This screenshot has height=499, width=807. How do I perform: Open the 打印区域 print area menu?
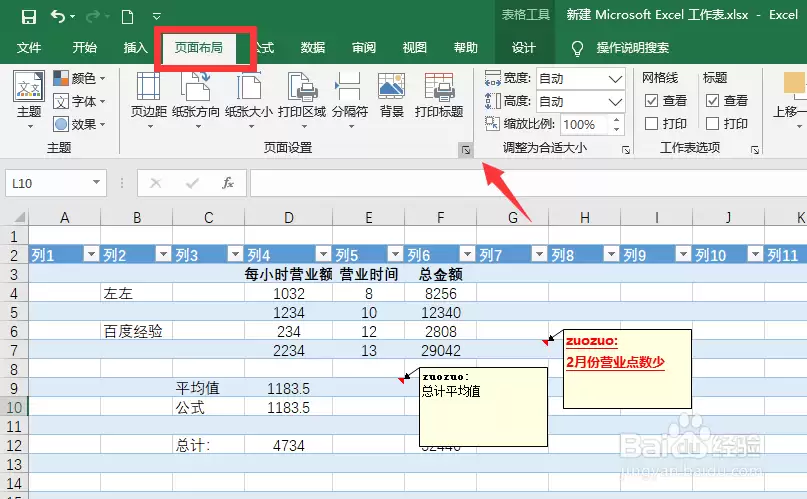302,100
